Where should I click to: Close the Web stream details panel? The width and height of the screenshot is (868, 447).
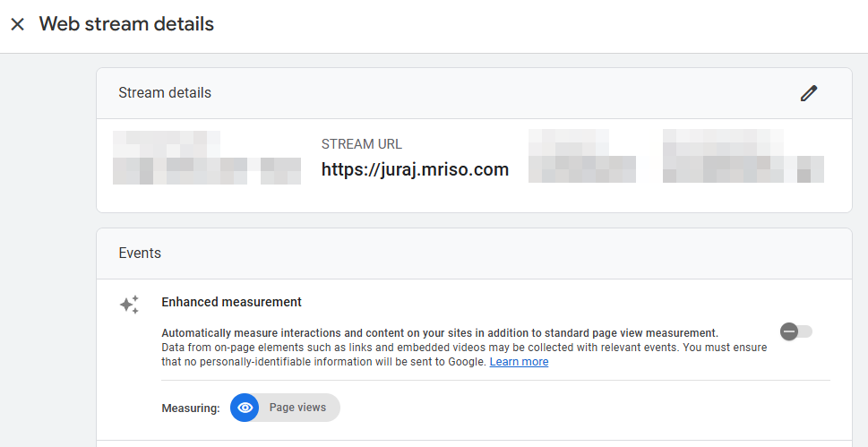click(17, 24)
